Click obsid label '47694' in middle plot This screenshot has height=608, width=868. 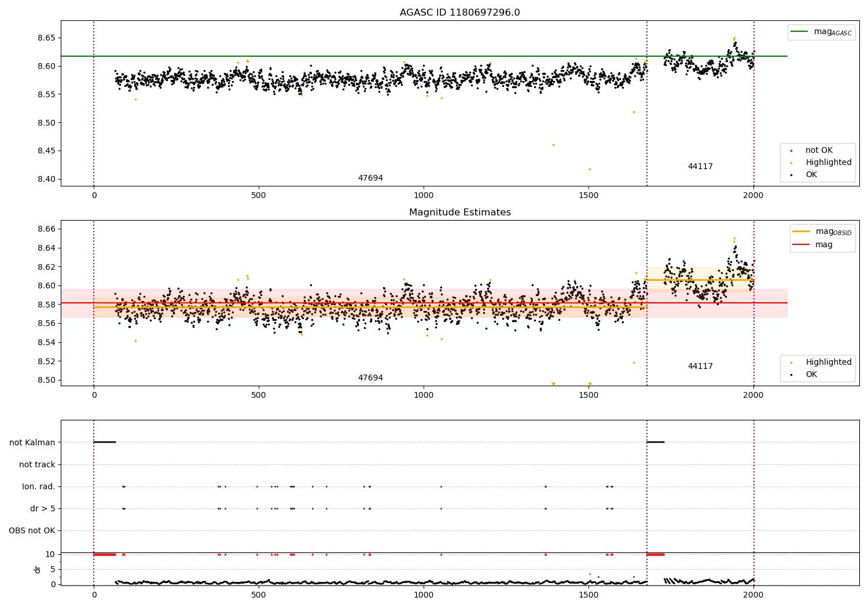click(x=370, y=378)
